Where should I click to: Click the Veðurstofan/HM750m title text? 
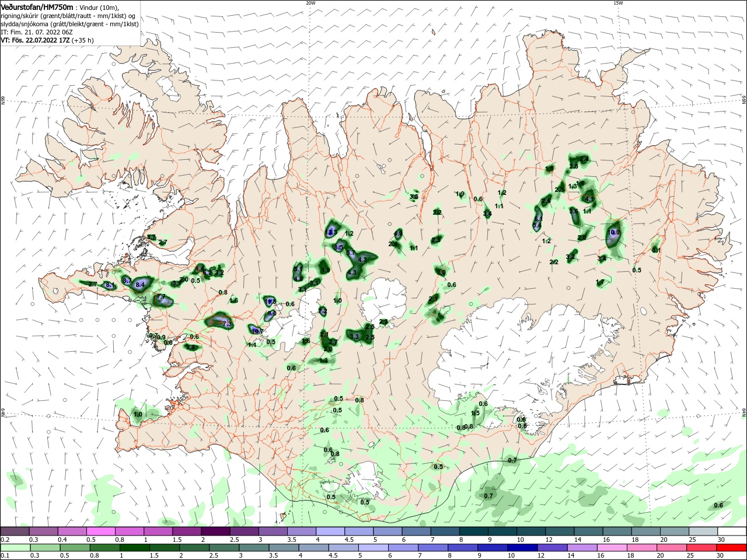(37, 6)
